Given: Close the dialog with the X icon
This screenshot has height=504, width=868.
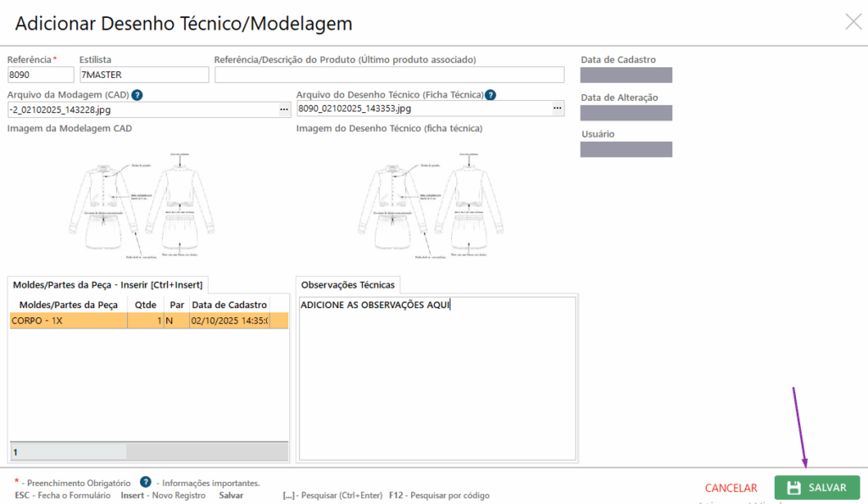Looking at the screenshot, I should click(853, 22).
